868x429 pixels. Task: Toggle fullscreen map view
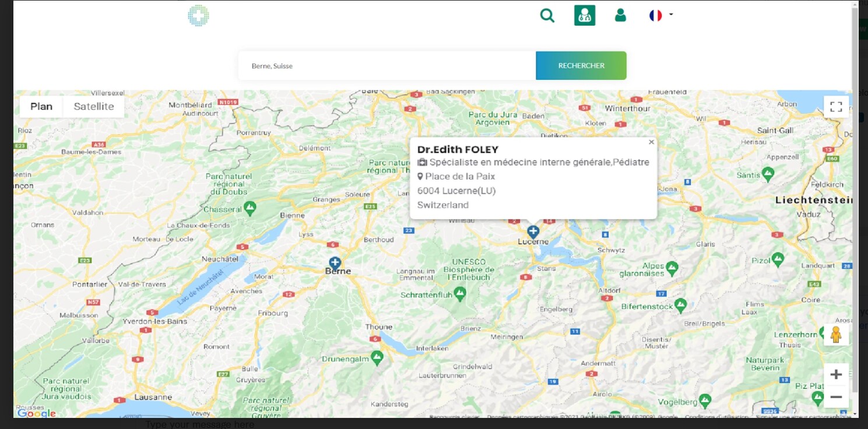point(836,107)
